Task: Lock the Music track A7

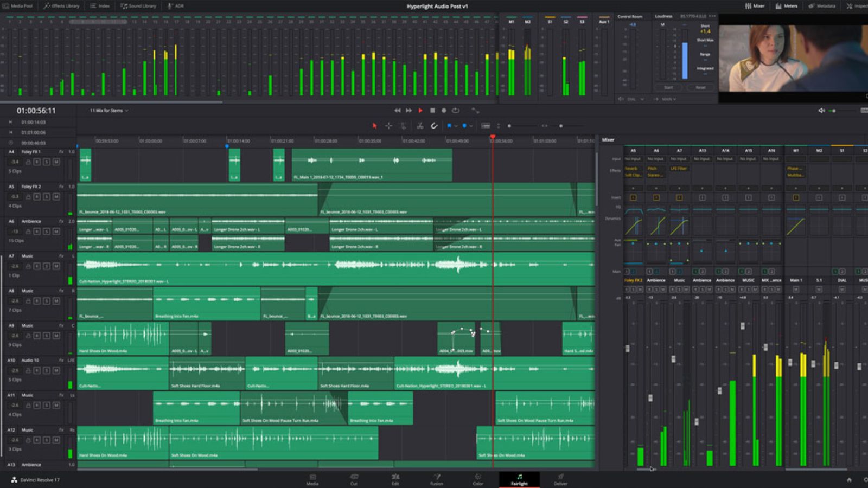Action: point(28,266)
